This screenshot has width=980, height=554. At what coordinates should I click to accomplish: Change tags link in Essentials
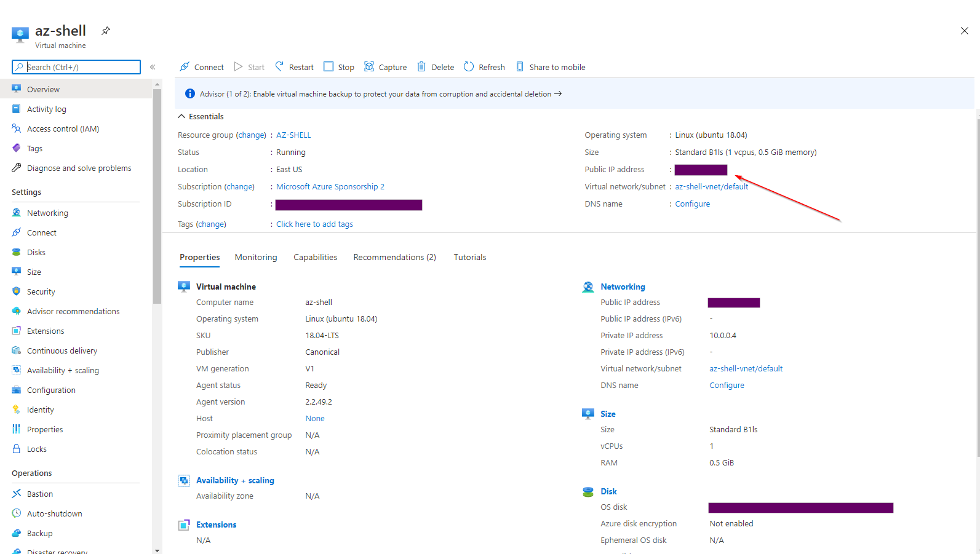click(x=211, y=224)
